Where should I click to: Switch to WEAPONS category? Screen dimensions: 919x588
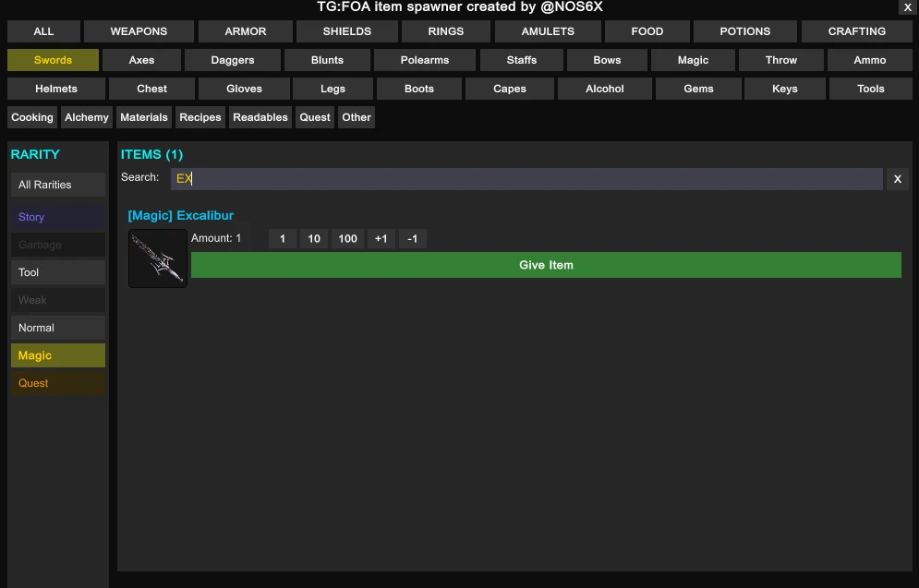tap(139, 31)
